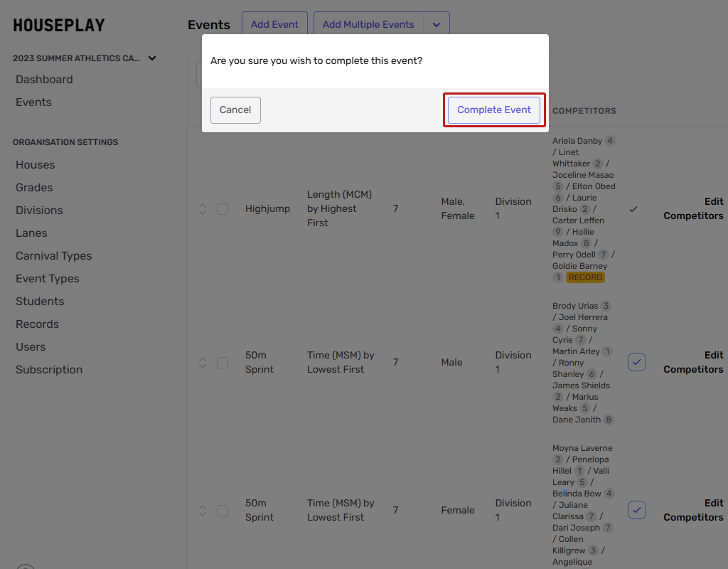Screen dimensions: 728x569
Task: Select the Highjump event checkbox
Action: [223, 209]
